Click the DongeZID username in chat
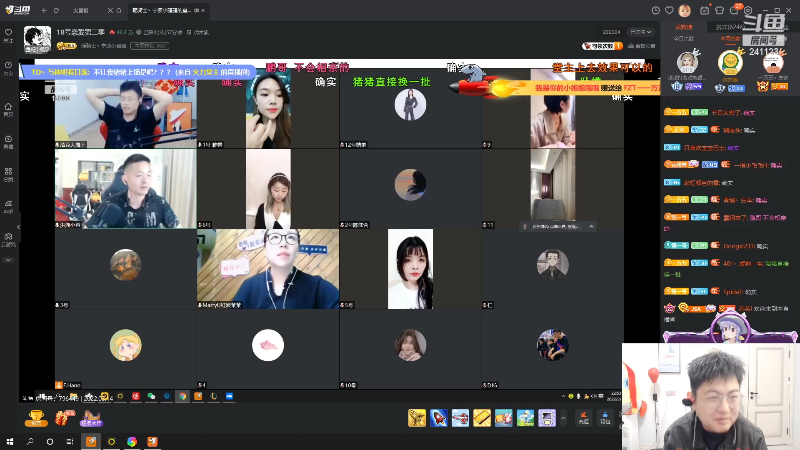The height and width of the screenshot is (450, 800). [739, 246]
